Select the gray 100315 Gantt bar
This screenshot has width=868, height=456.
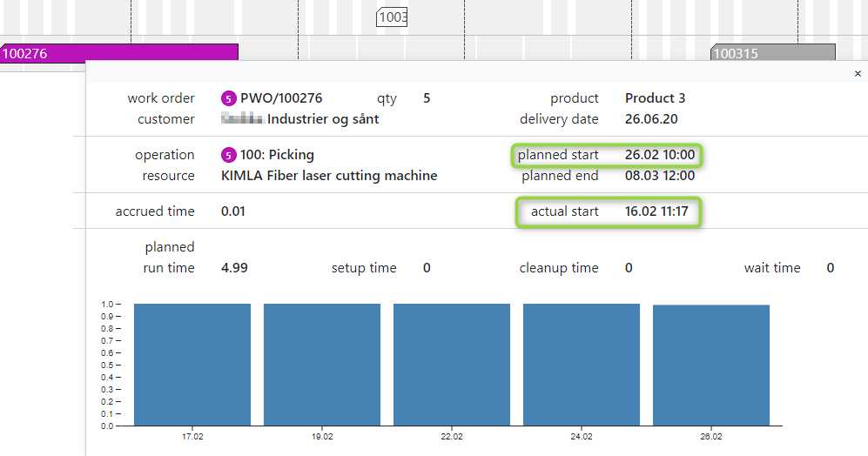tap(772, 53)
